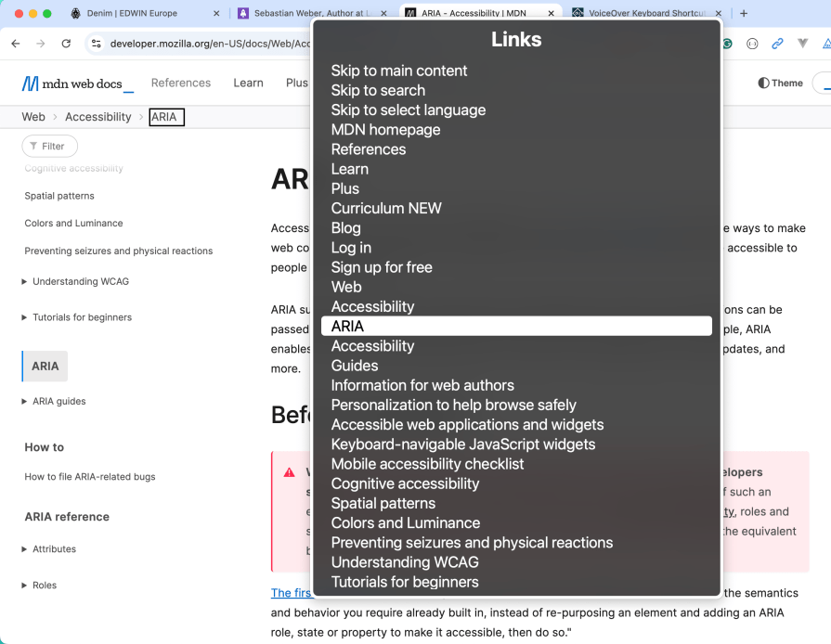Screen dimensions: 831x644
Task: Click the gray V extension icon
Action: click(802, 44)
